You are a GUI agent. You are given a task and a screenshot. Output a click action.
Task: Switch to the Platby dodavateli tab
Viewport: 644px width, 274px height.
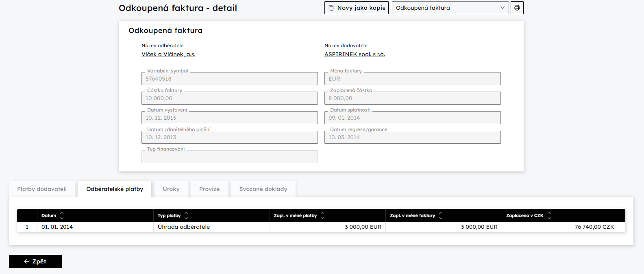[x=42, y=189]
